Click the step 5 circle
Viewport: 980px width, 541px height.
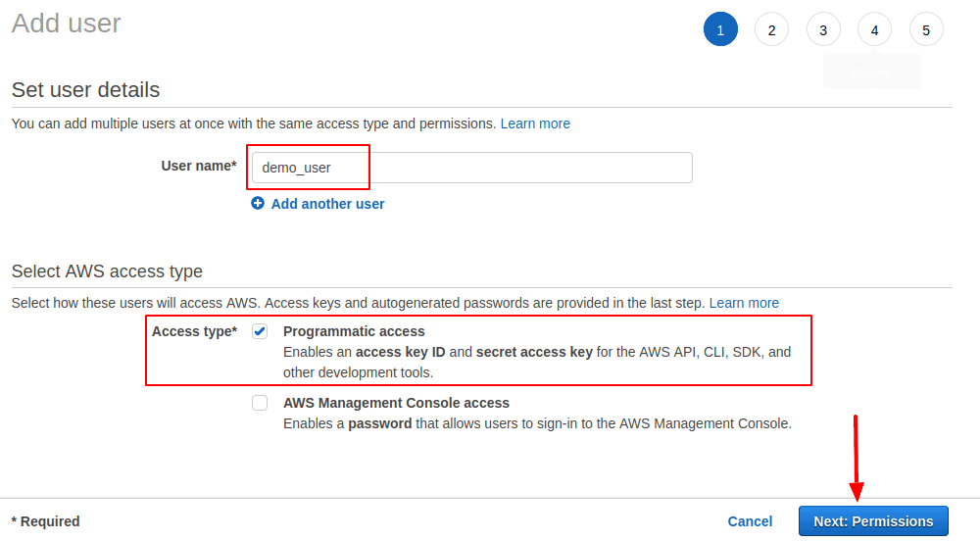click(x=926, y=30)
